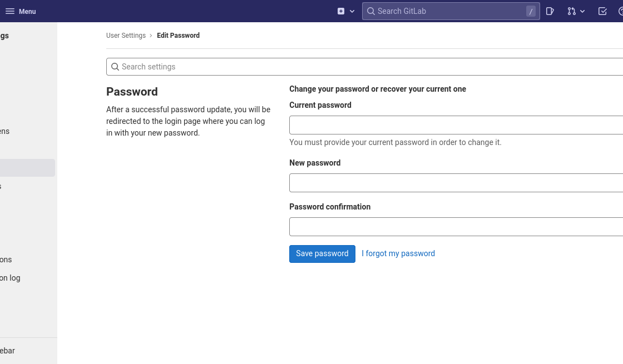Open the Menu in the top navigation bar
623x364 pixels.
[x=20, y=11]
